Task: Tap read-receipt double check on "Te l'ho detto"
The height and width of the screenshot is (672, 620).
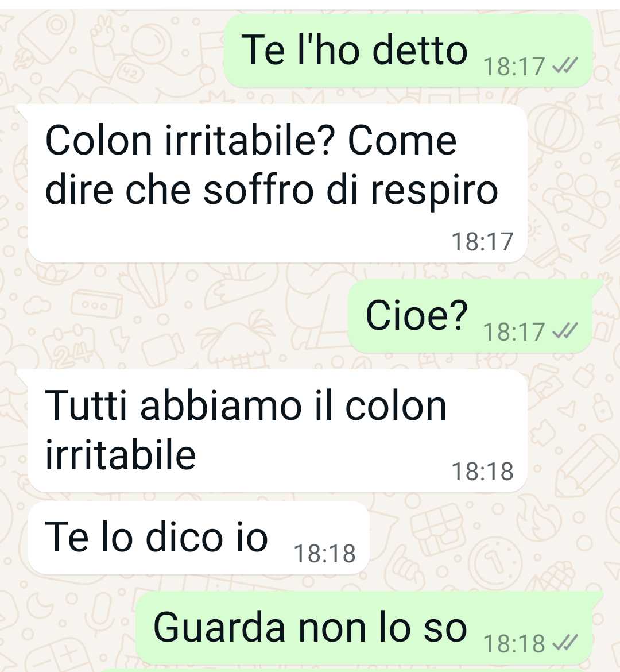Action: tap(565, 65)
